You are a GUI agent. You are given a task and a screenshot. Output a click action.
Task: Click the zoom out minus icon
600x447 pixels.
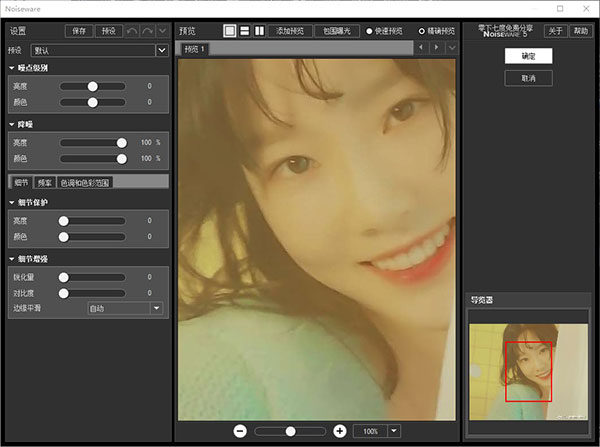[240, 430]
